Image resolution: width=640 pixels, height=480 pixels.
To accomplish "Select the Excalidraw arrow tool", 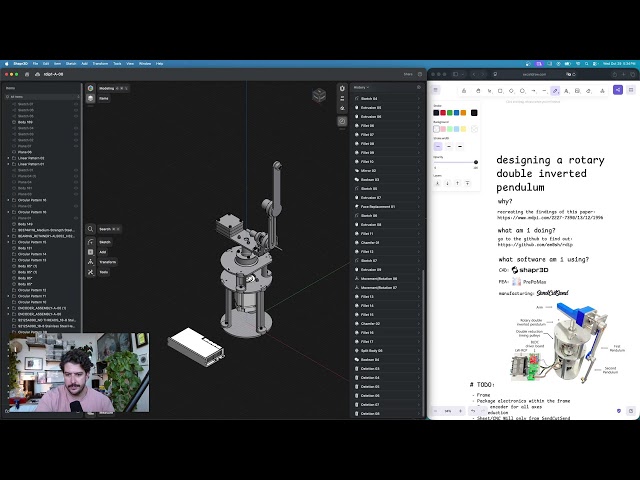I will tap(533, 91).
